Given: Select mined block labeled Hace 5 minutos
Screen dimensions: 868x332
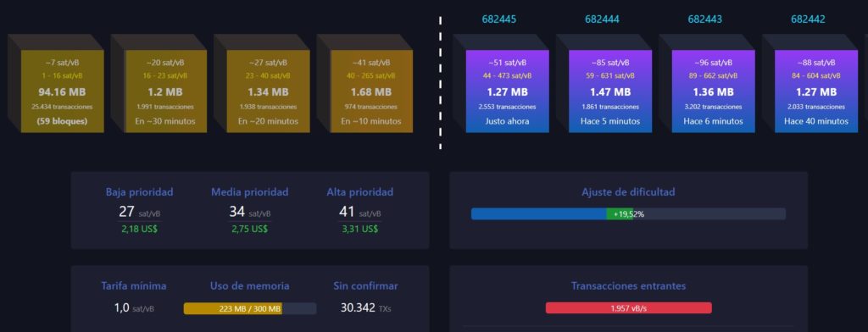Looking at the screenshot, I should point(610,91).
